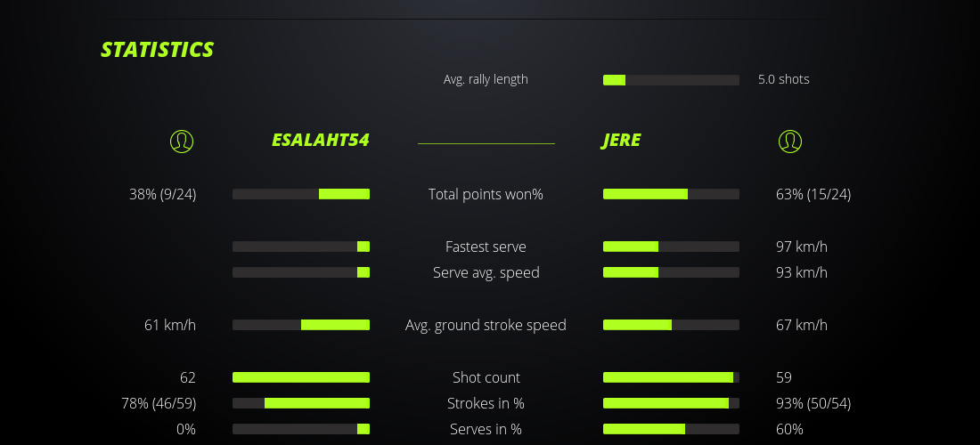Click ESALAHT54's serve avg. speed bar
Image resolution: width=980 pixels, height=445 pixels.
click(301, 272)
